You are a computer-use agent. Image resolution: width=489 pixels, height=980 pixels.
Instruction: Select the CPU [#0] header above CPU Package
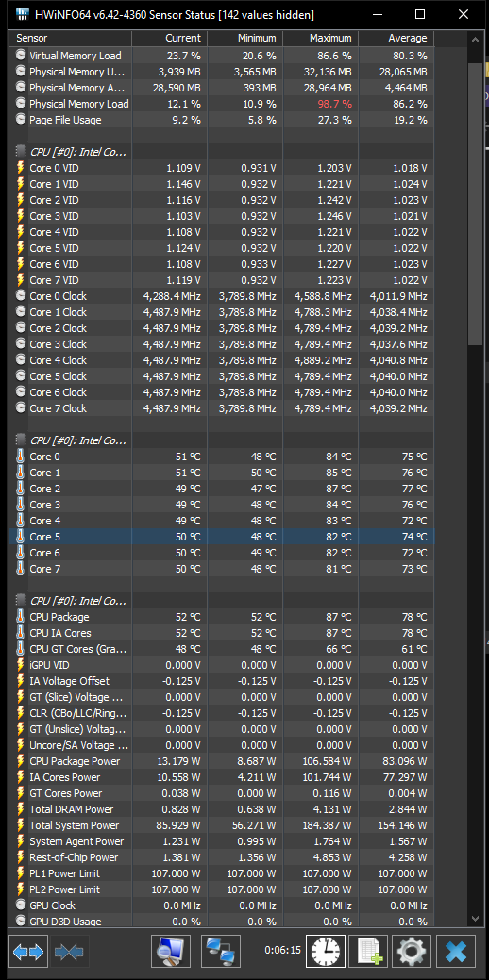(x=221, y=601)
